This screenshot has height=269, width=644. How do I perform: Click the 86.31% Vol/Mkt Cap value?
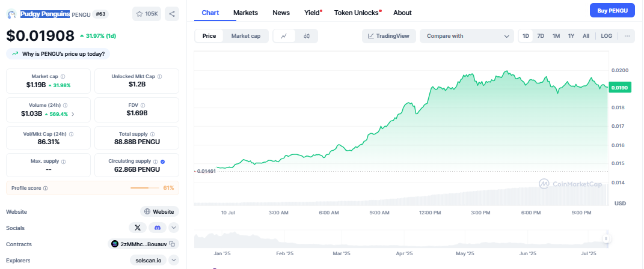(x=49, y=142)
